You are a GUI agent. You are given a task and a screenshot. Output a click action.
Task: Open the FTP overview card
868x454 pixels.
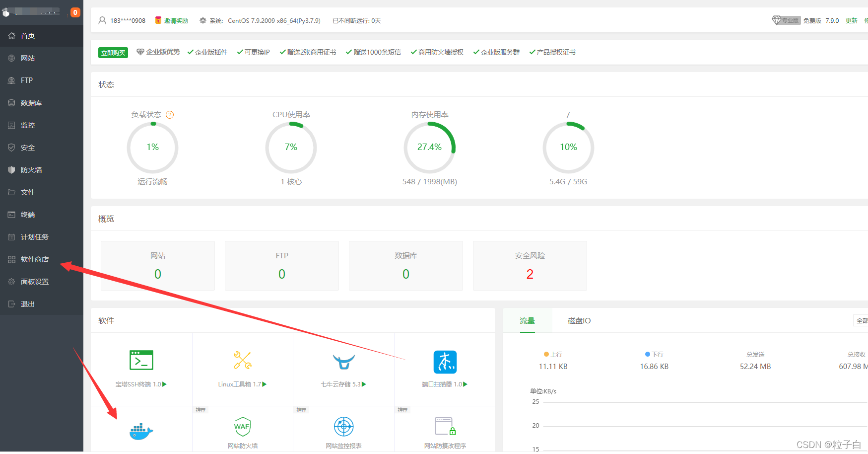pyautogui.click(x=282, y=266)
